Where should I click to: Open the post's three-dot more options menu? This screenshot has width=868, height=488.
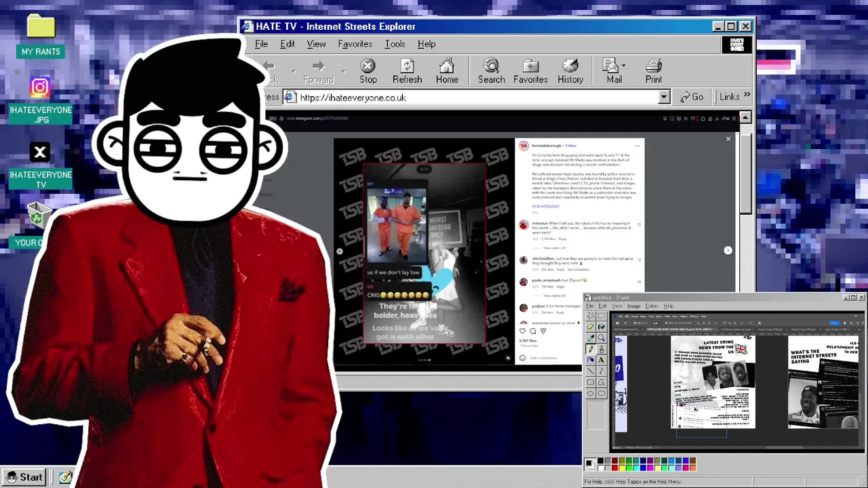tap(637, 146)
